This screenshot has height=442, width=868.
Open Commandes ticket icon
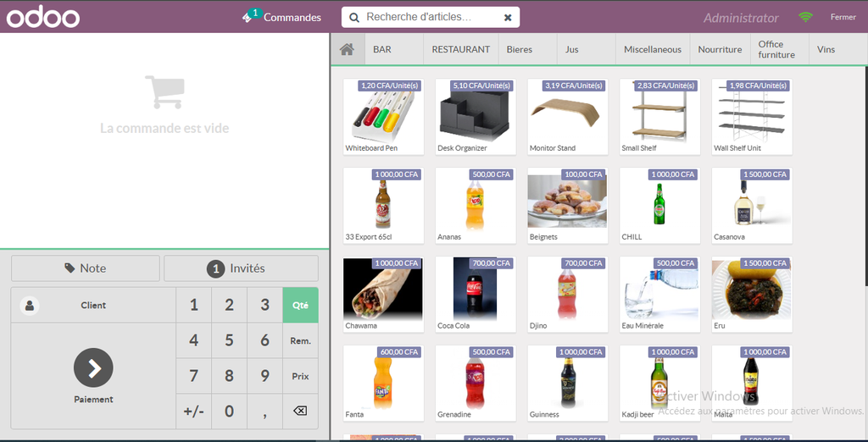pos(247,17)
